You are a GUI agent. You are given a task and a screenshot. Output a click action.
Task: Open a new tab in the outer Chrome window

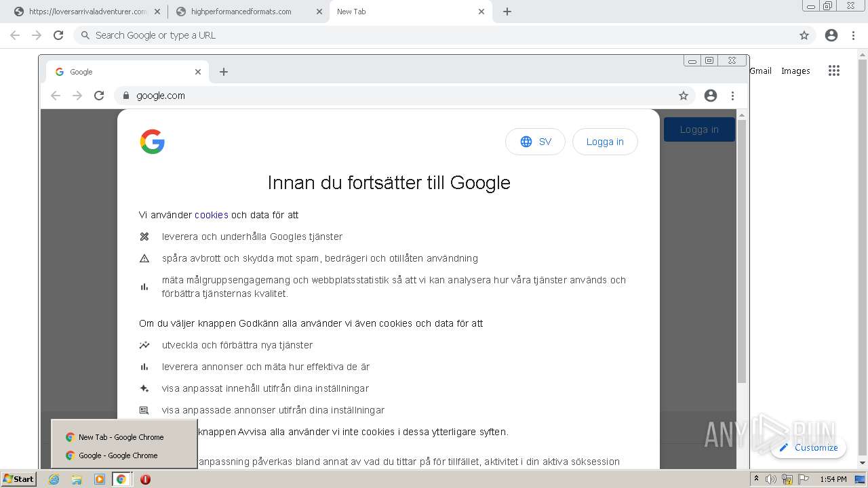click(507, 12)
